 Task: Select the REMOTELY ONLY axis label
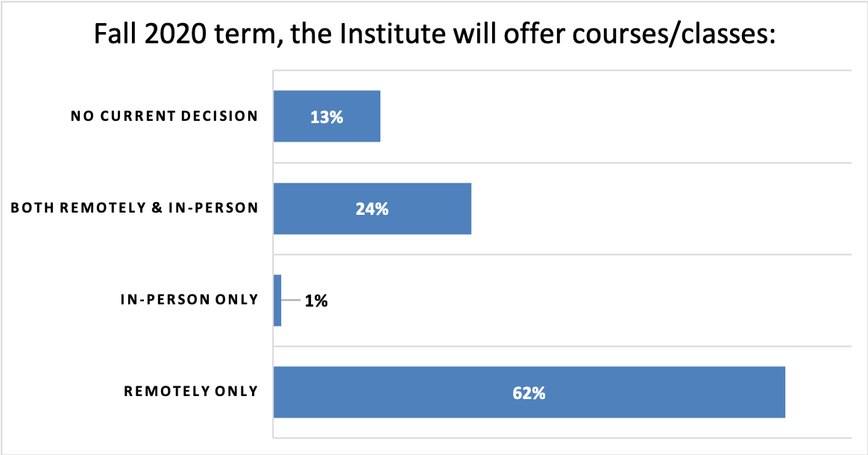[x=191, y=392]
